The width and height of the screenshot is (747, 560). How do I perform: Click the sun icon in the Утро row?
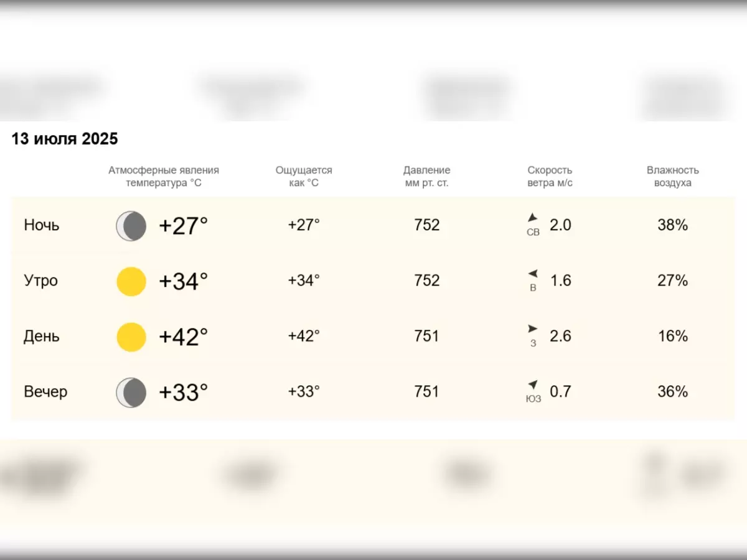131,281
